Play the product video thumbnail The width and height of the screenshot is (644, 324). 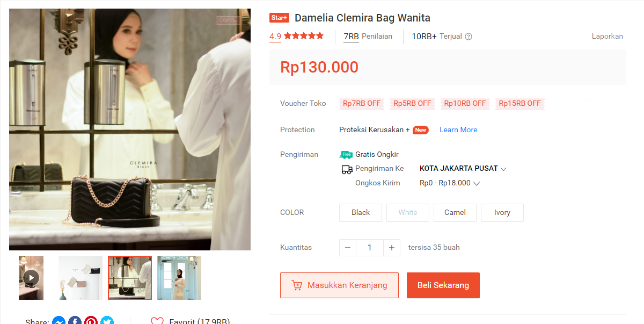point(31,278)
